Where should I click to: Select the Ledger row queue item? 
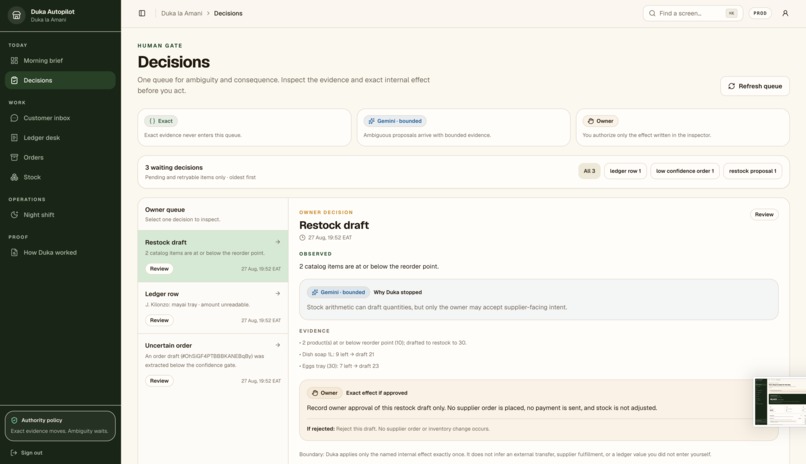(213, 307)
